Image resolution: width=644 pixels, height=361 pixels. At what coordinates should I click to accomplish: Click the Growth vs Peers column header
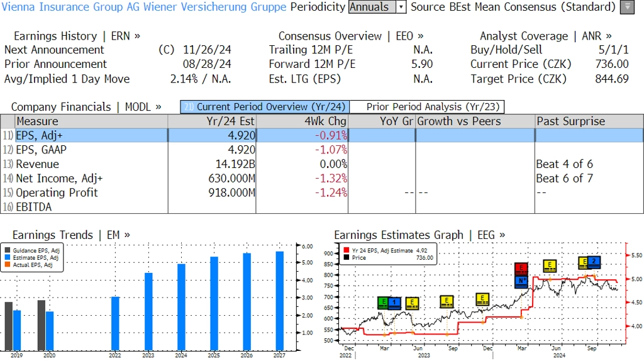click(475, 121)
